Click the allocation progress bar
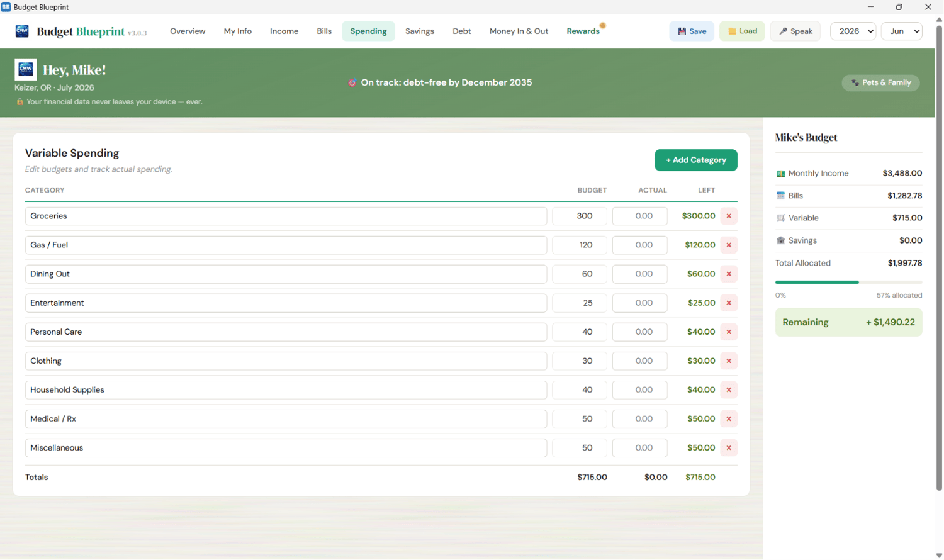This screenshot has width=944, height=560. click(x=848, y=282)
